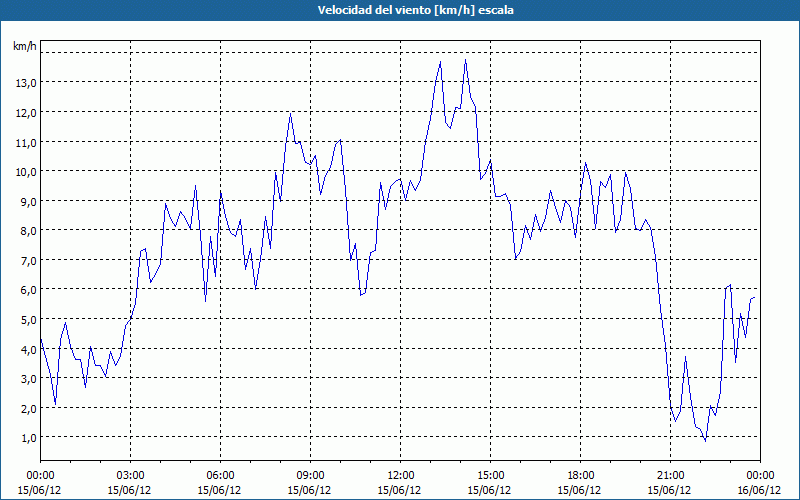Screen dimensions: 800x500
Task: Click the 09:00 time axis label
Action: click(x=310, y=476)
